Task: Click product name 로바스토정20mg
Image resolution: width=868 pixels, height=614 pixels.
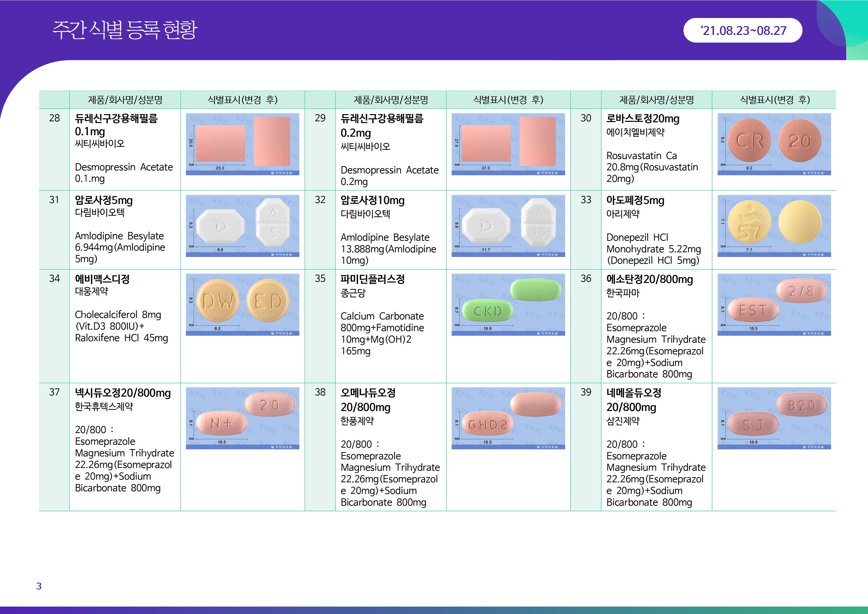Action: click(x=643, y=119)
